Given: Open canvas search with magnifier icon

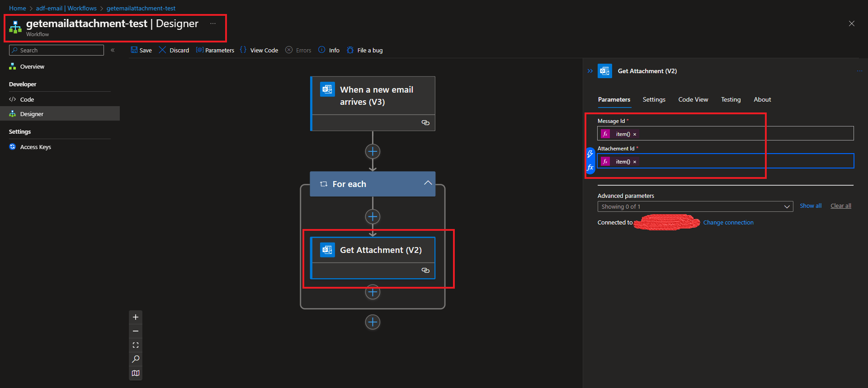Looking at the screenshot, I should (x=136, y=359).
